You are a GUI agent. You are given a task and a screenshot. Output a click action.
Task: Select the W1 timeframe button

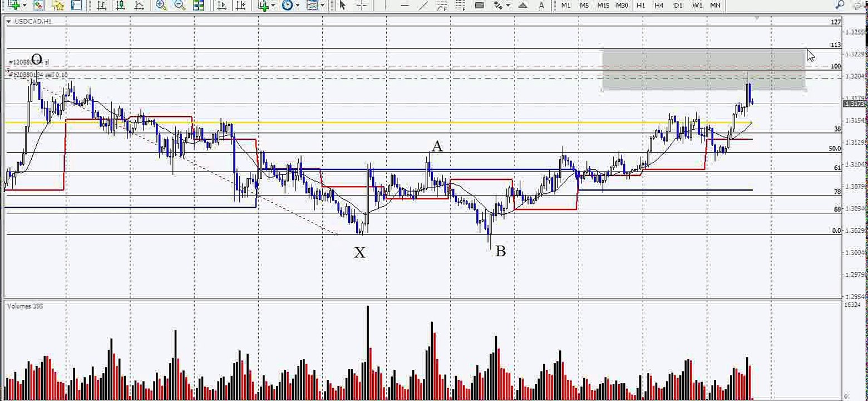(x=697, y=5)
